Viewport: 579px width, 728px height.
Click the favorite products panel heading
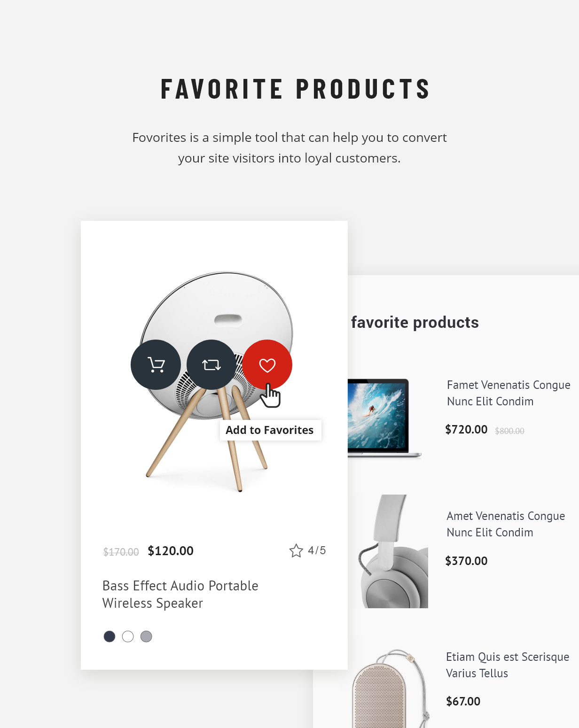click(x=415, y=322)
